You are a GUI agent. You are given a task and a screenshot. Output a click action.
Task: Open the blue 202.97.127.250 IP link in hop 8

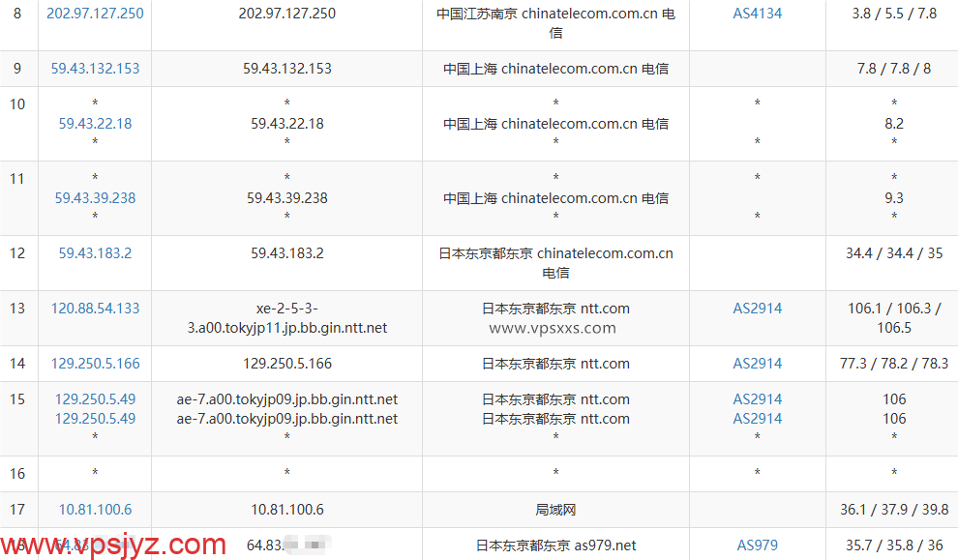(95, 14)
